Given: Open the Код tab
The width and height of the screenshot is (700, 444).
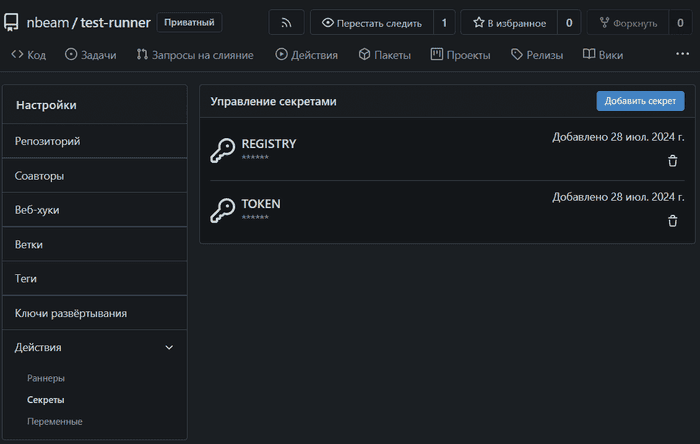Looking at the screenshot, I should click(x=29, y=55).
